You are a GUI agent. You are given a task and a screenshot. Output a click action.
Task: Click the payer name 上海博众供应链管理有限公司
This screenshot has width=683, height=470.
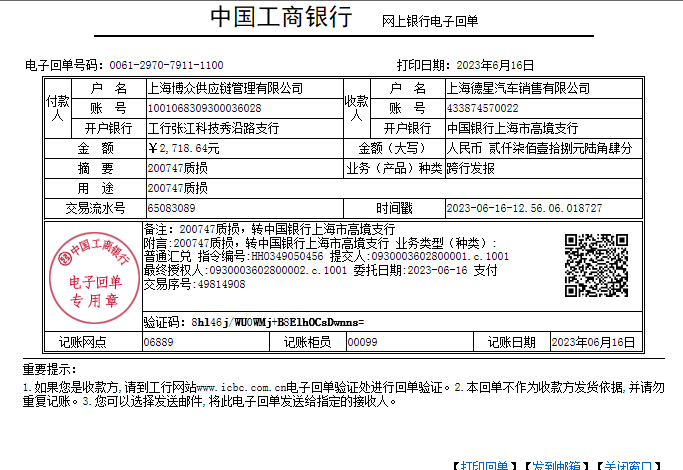(x=225, y=88)
